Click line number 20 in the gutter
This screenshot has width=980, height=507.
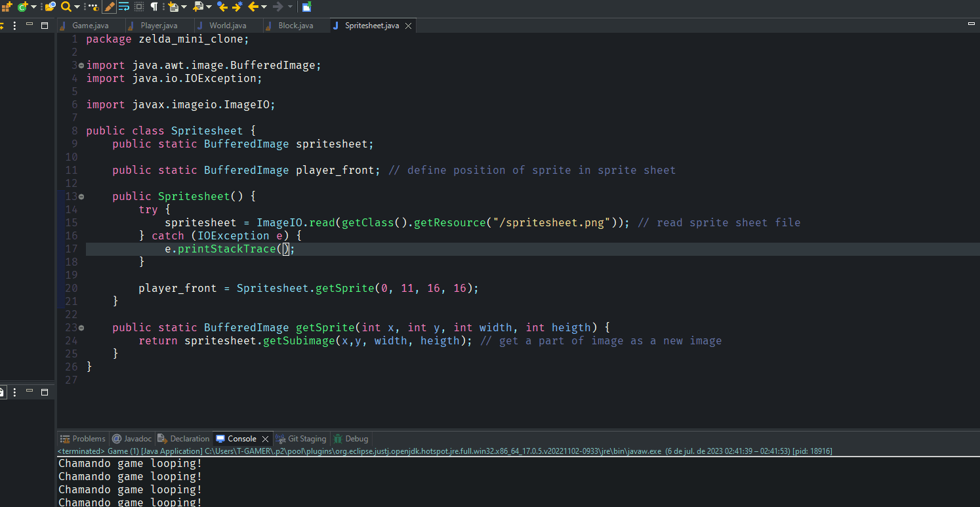pyautogui.click(x=71, y=289)
